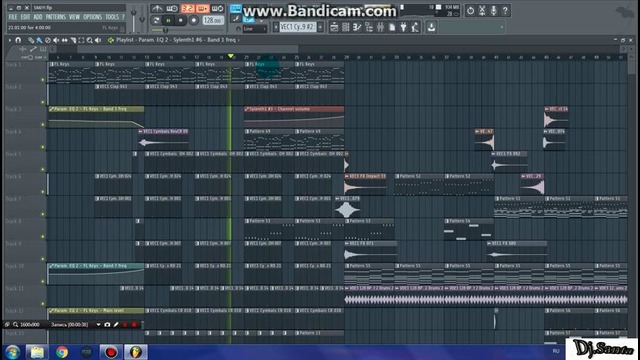The width and height of the screenshot is (640, 360).
Task: Click the song position slider
Action: 188,30
